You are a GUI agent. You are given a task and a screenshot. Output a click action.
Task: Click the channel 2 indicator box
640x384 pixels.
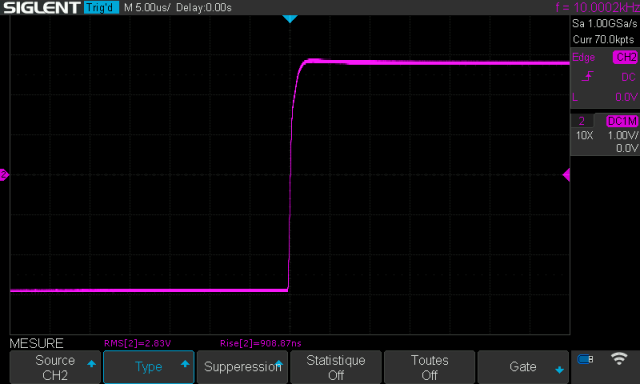point(582,121)
